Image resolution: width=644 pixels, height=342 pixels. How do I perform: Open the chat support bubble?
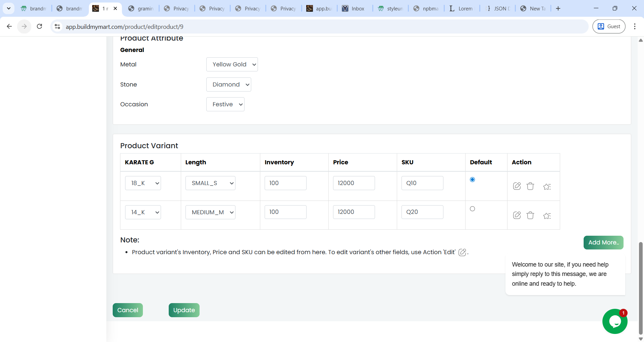[615, 321]
